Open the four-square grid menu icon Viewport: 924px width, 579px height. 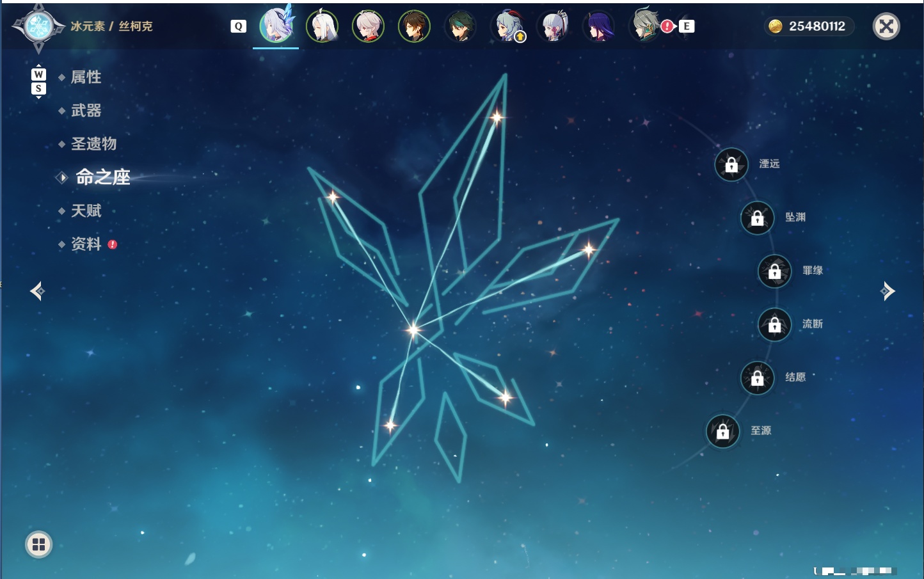click(x=38, y=544)
